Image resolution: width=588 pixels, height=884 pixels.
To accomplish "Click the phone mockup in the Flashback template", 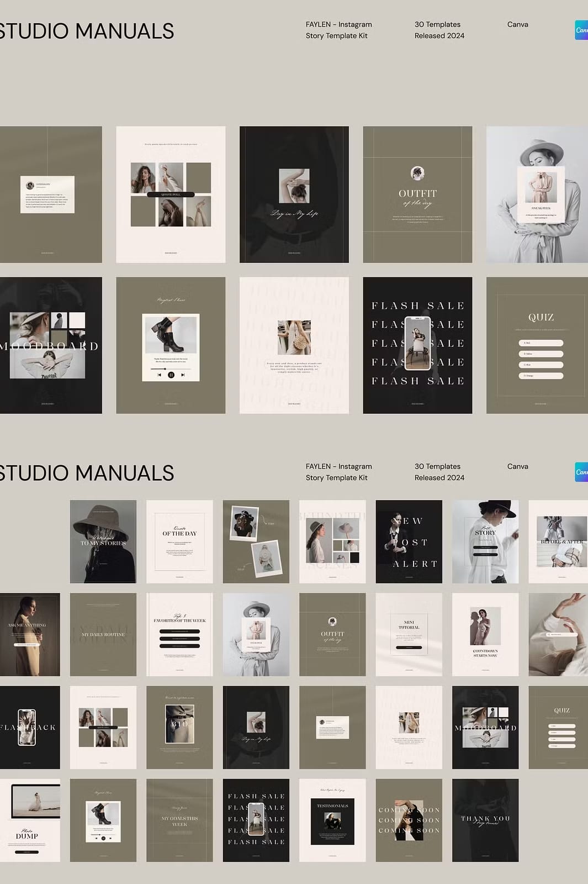I will click(x=27, y=727).
